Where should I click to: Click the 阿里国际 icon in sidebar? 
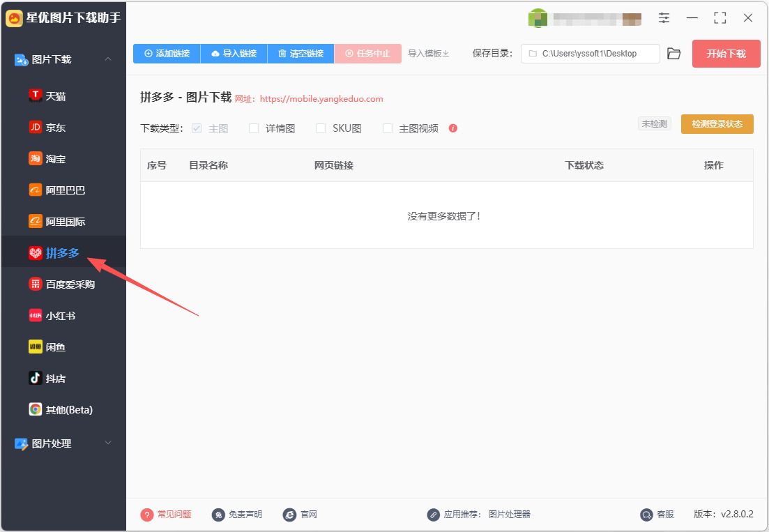coord(36,221)
